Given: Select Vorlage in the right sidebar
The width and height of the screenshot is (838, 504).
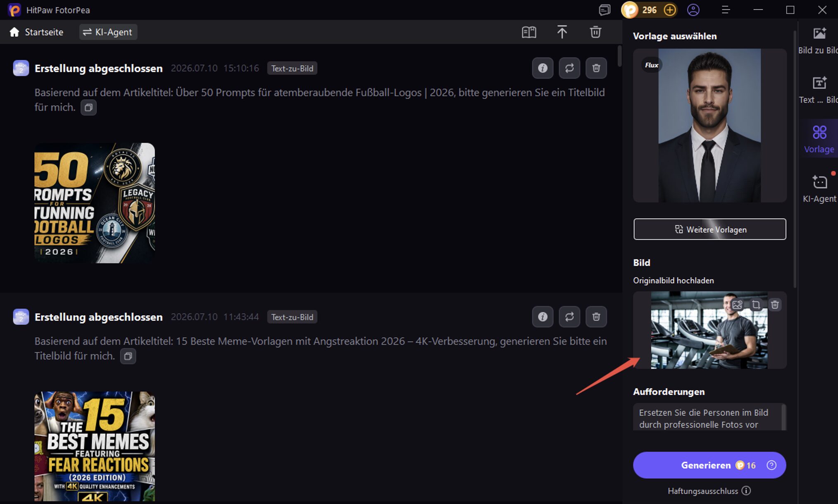Looking at the screenshot, I should [819, 139].
